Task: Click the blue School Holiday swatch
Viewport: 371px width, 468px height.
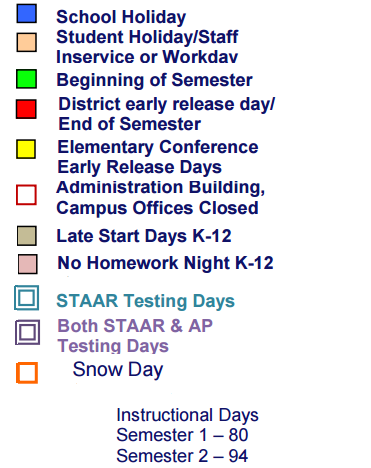Action: 27,14
